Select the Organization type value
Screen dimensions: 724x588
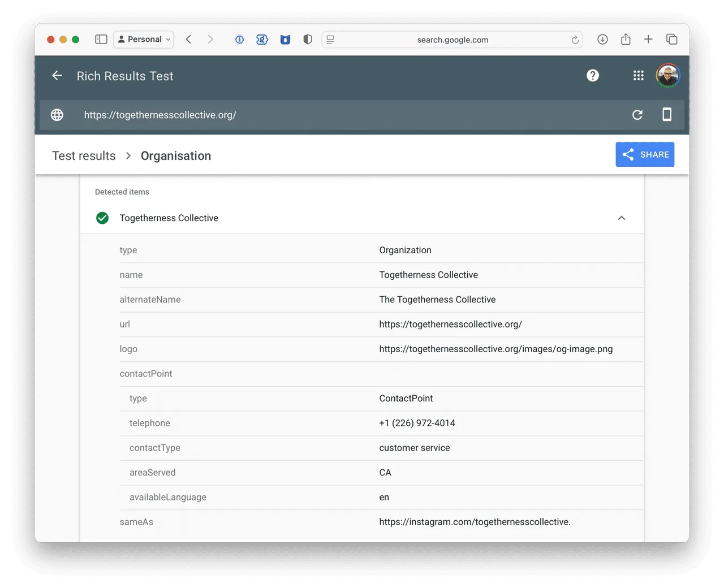pos(405,250)
